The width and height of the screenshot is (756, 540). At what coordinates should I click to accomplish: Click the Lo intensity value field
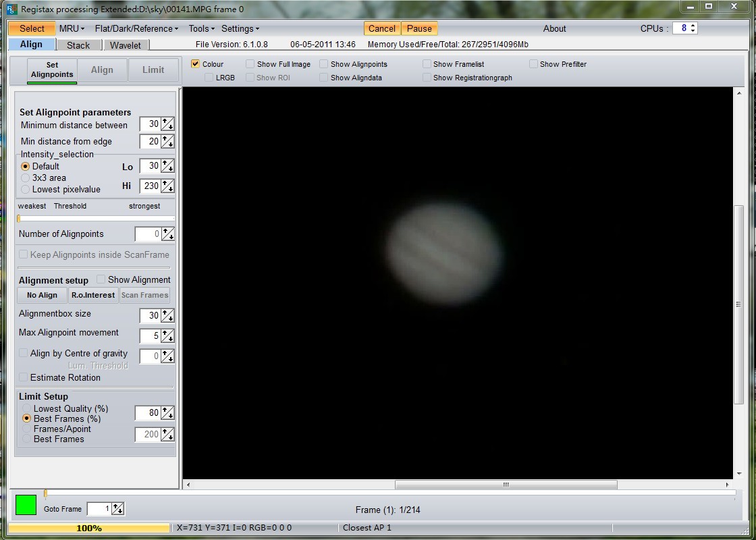pos(150,166)
